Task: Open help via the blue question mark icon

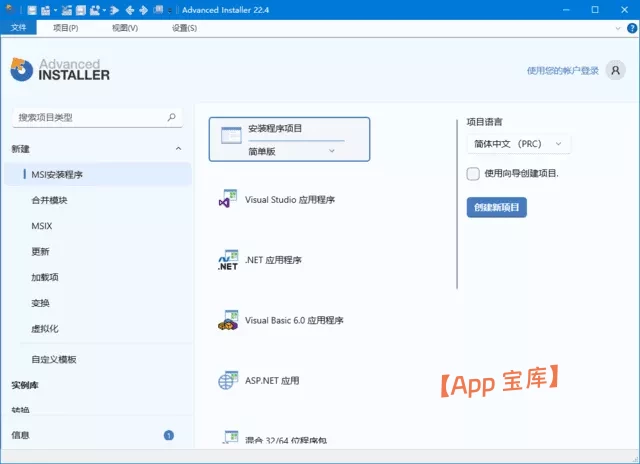Action: (632, 28)
